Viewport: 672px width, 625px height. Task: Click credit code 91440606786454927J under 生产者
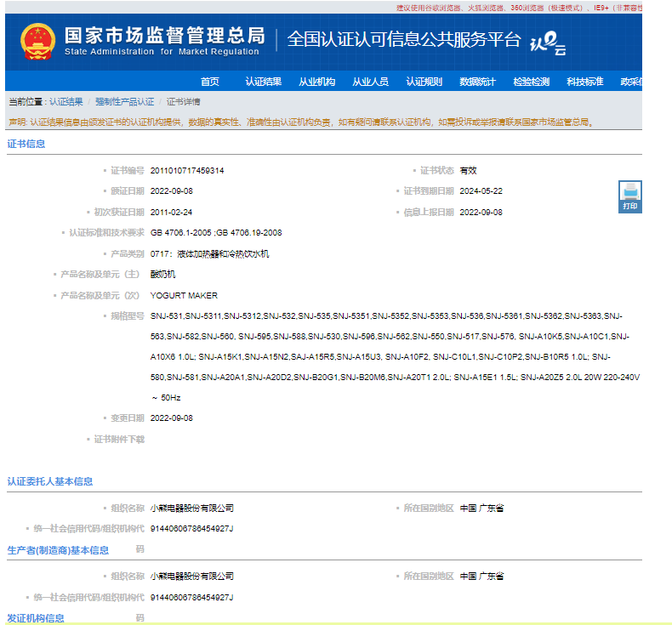[191, 597]
